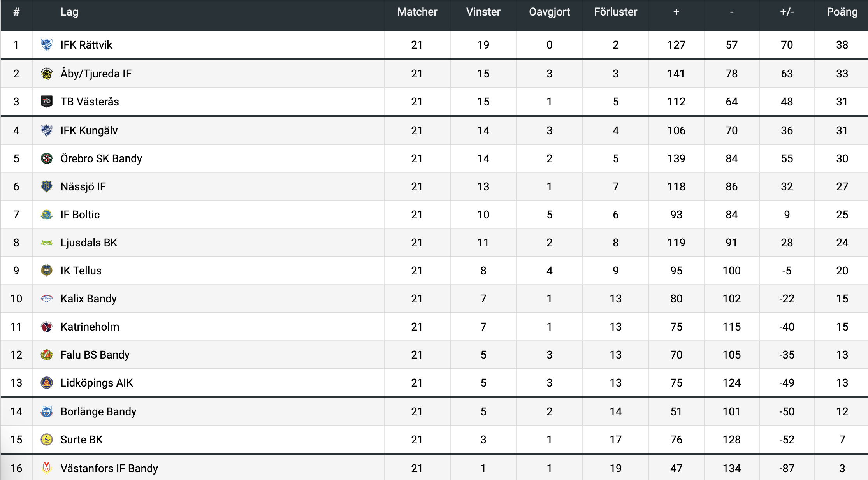Click the +/- goal difference header
The width and height of the screenshot is (868, 480).
[787, 12]
